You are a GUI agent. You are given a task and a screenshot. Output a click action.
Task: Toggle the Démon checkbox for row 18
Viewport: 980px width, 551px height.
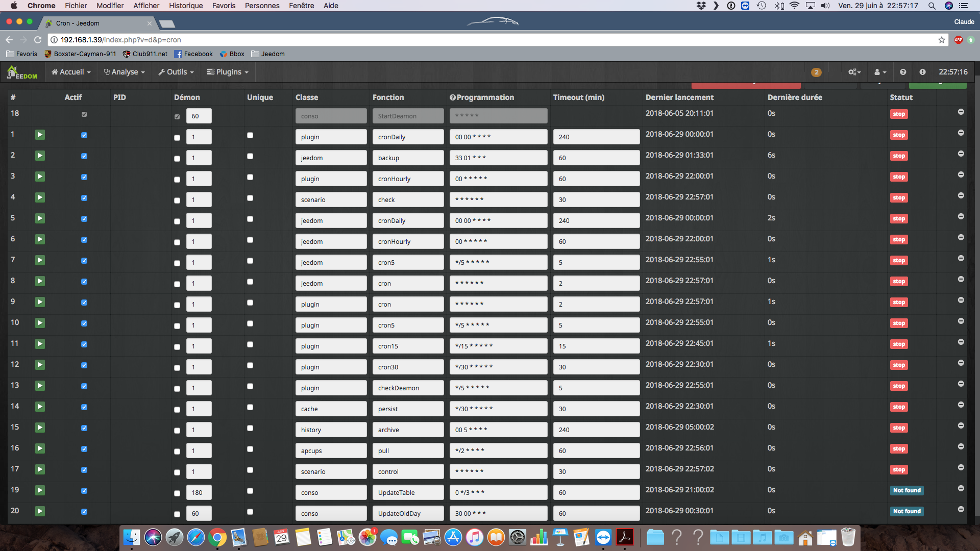(176, 116)
